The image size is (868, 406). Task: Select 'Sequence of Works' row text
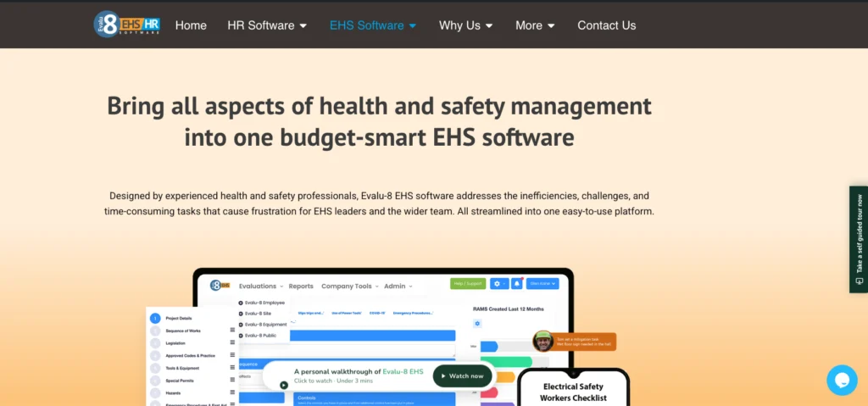tap(183, 331)
